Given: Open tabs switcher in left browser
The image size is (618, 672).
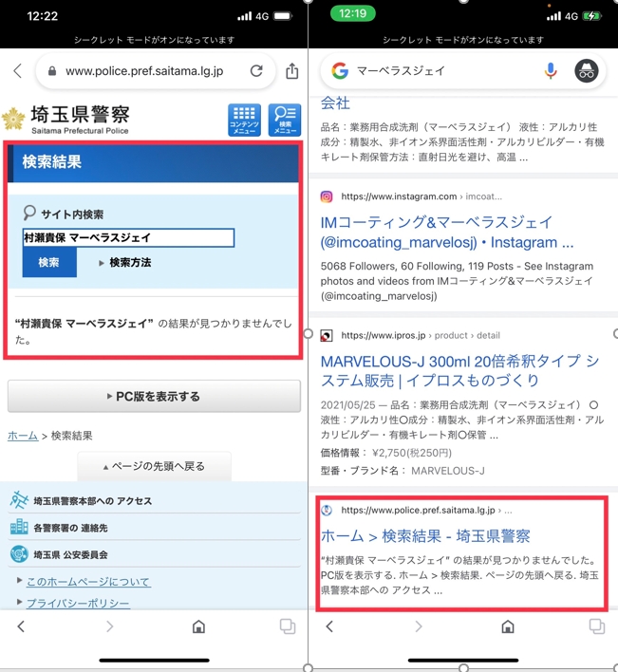Looking at the screenshot, I should 288,626.
